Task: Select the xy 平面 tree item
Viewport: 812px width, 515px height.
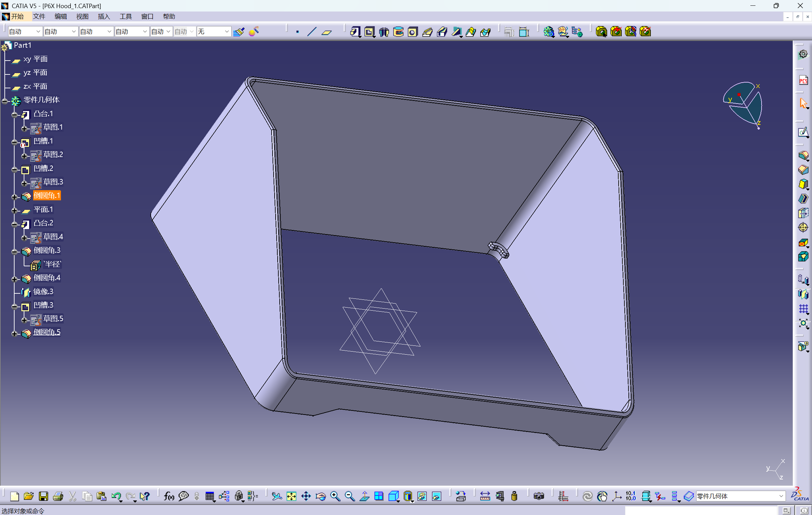Action: [x=36, y=59]
